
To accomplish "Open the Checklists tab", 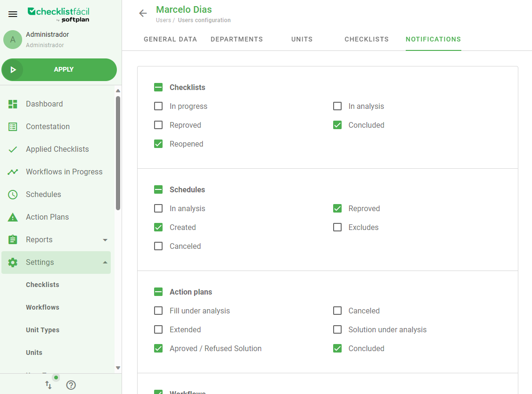I will [367, 40].
